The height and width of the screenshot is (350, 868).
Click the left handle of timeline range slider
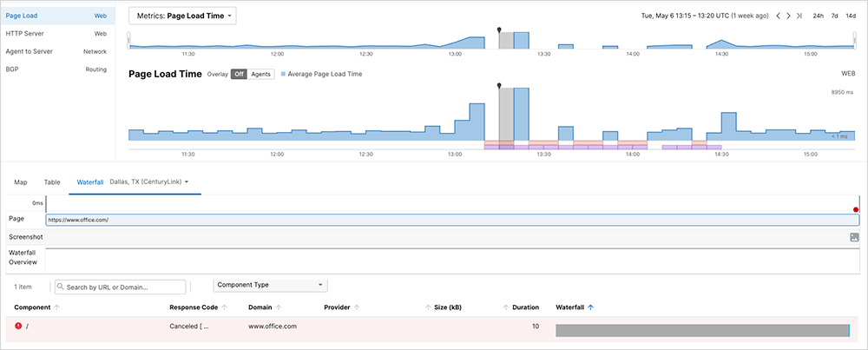pyautogui.click(x=128, y=40)
